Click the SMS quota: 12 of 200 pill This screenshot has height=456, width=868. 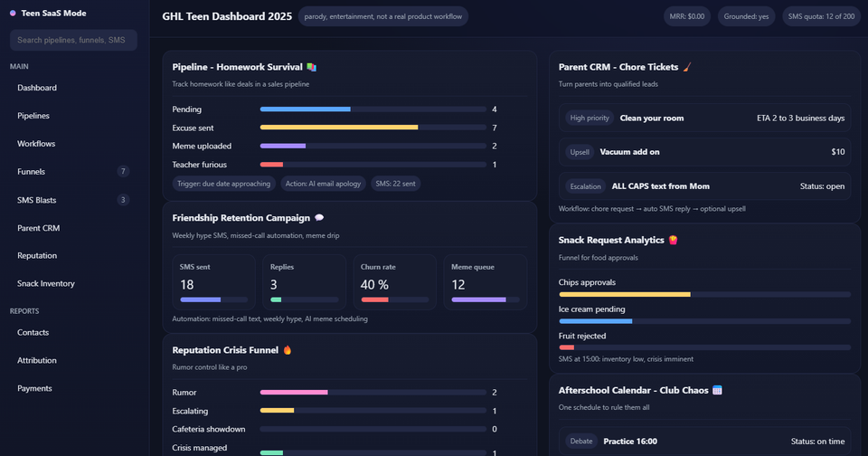[821, 16]
